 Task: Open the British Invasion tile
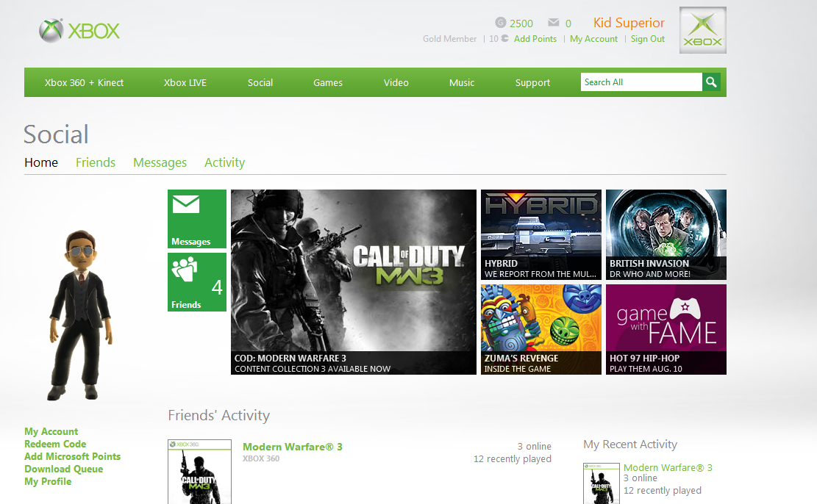tap(666, 235)
